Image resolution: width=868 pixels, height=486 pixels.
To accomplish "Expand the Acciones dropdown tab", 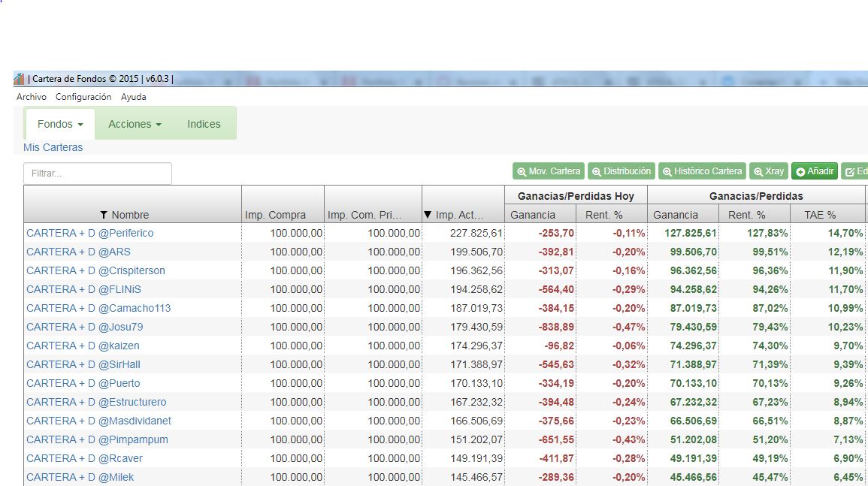I will click(x=135, y=124).
